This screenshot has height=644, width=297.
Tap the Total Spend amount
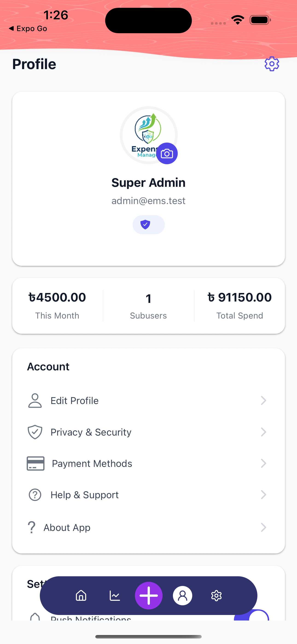coord(239,298)
